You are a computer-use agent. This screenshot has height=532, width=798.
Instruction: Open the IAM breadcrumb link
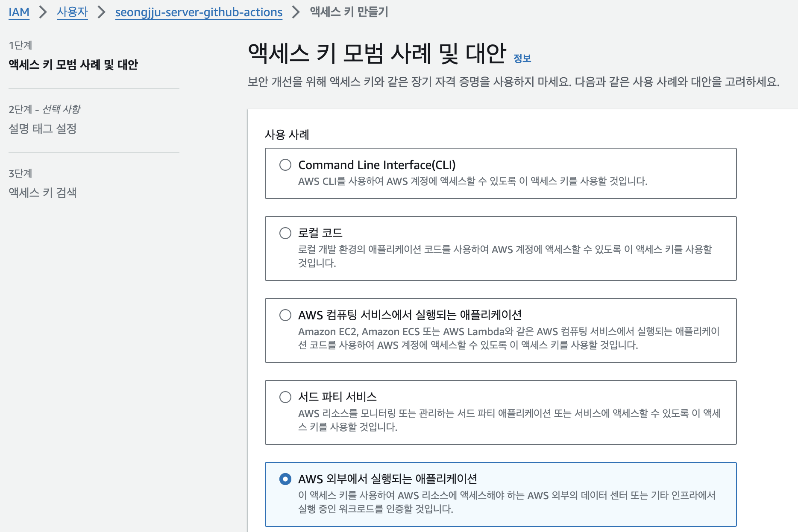click(x=19, y=12)
